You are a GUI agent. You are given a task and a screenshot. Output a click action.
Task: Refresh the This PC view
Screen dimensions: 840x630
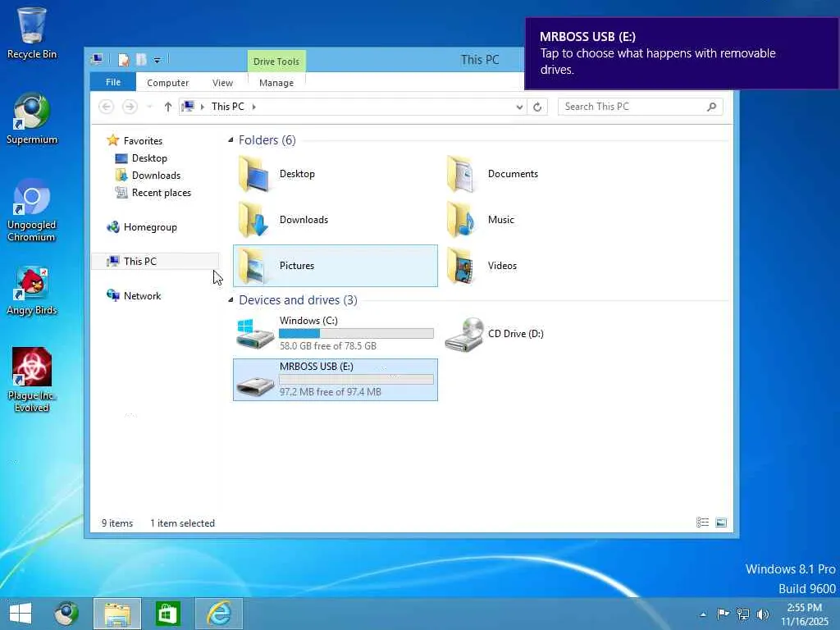pos(536,107)
